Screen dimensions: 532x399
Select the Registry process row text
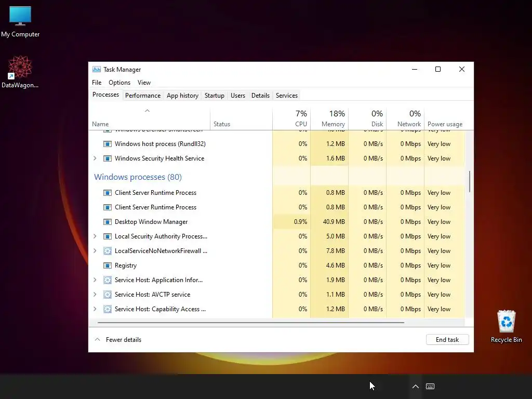point(126,265)
